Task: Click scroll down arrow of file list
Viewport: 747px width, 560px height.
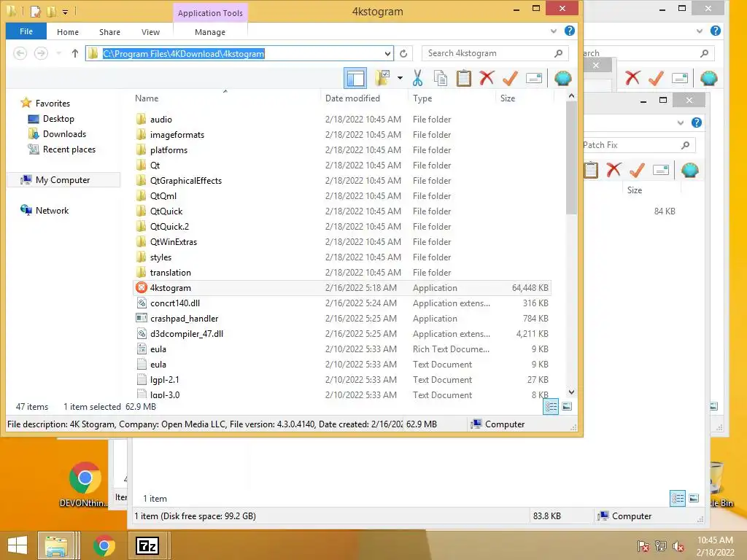Action: [x=571, y=392]
